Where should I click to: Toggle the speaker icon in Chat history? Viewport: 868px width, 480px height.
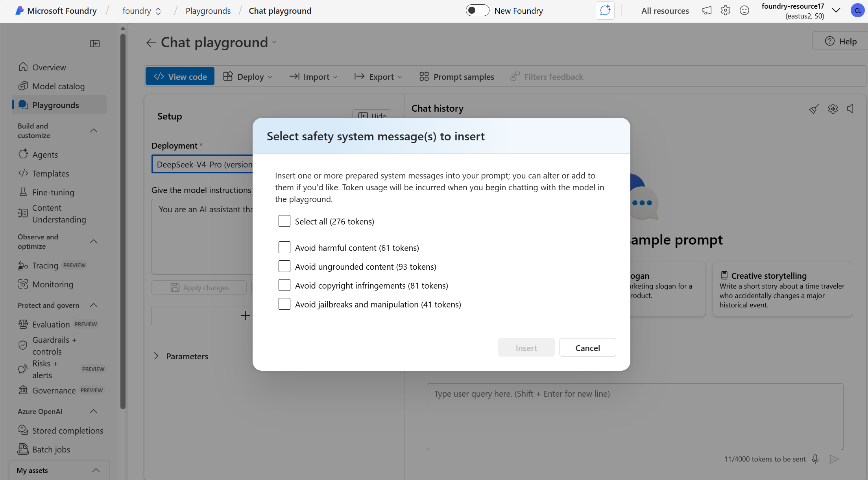pyautogui.click(x=851, y=109)
